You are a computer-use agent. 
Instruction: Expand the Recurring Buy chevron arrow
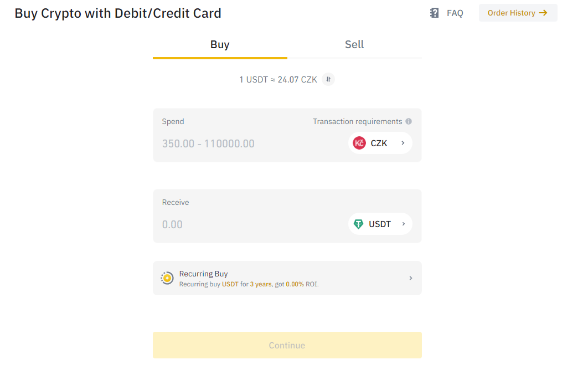[x=410, y=278]
